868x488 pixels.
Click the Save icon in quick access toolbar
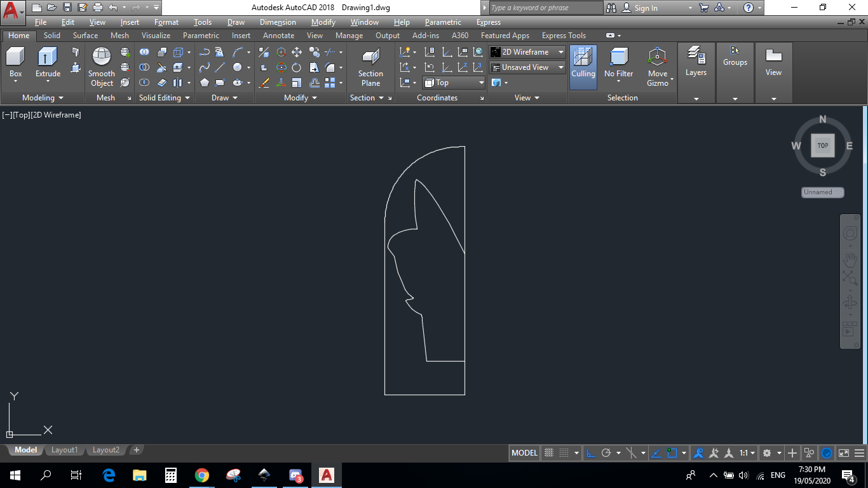(x=67, y=8)
